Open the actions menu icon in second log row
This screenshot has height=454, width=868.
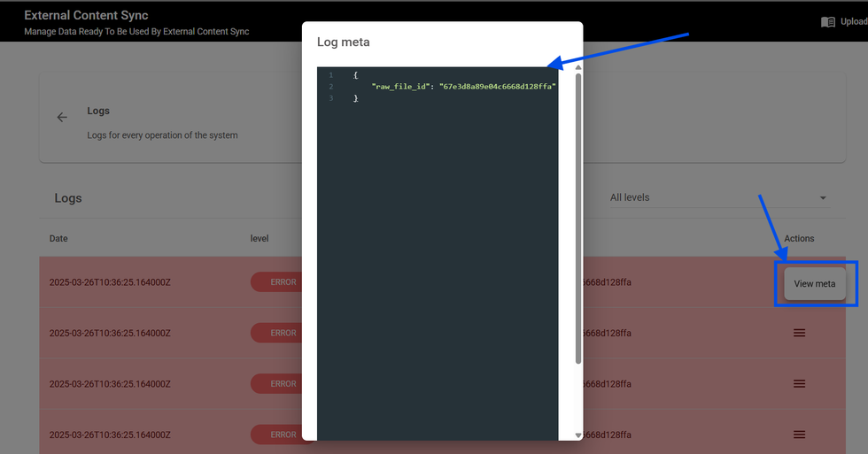799,333
